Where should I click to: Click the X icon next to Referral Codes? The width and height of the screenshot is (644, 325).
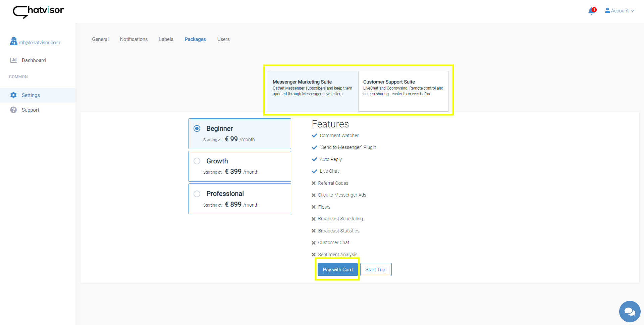pos(314,183)
